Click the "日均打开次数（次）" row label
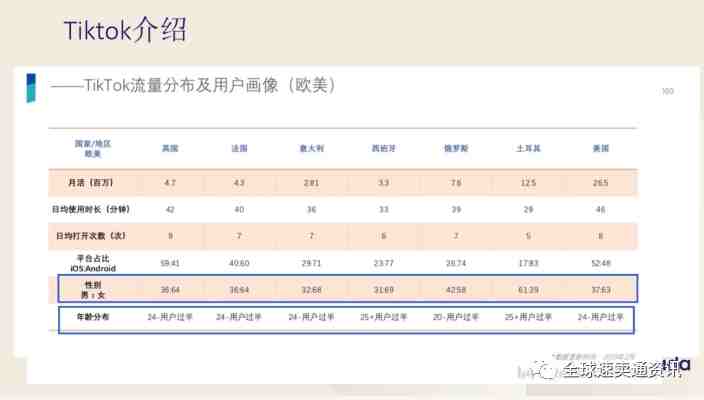The image size is (704, 400). [91, 236]
